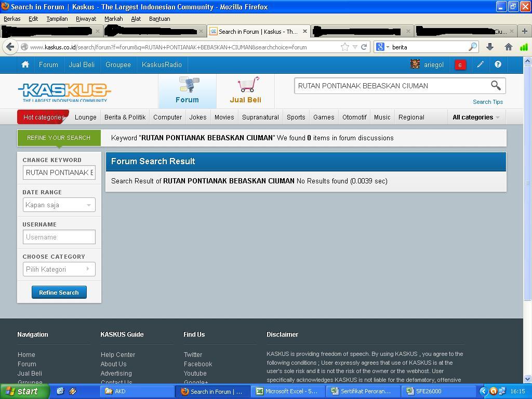Click the Firefox back arrow button

tap(10, 47)
